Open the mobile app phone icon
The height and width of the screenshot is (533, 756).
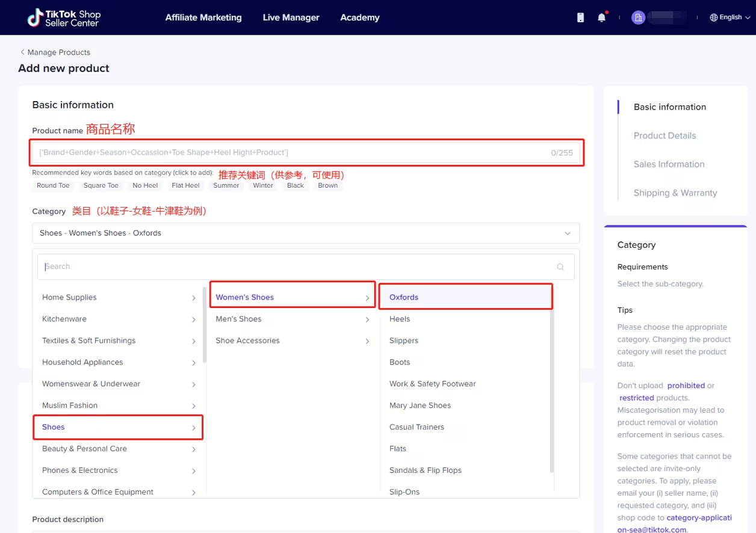(580, 17)
